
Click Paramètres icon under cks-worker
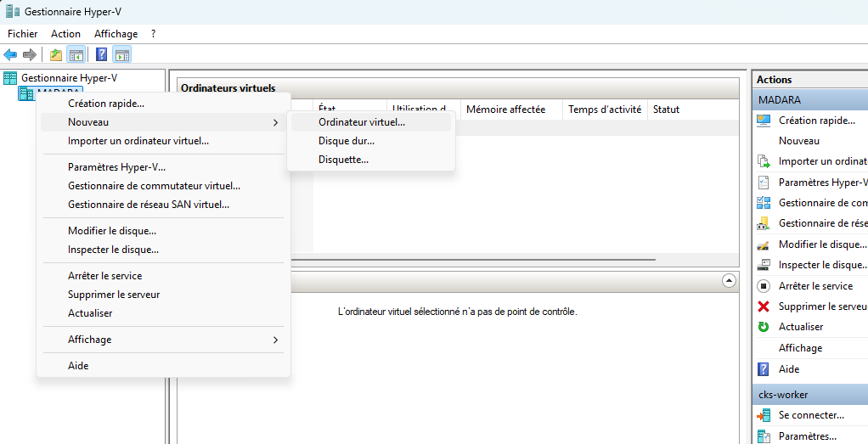(764, 436)
